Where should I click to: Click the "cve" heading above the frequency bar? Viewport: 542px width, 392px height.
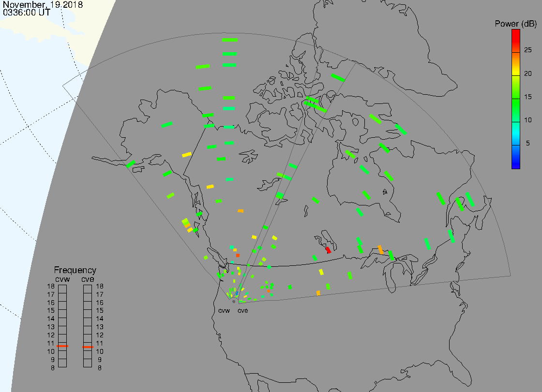point(88,279)
